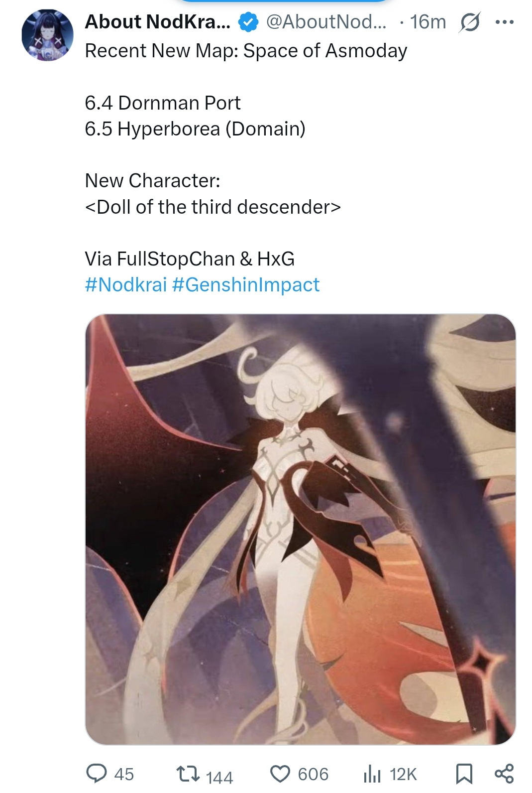Viewport: 532px width, 793px height.
Task: Open the #Nodkrai hashtag
Action: pos(125,285)
